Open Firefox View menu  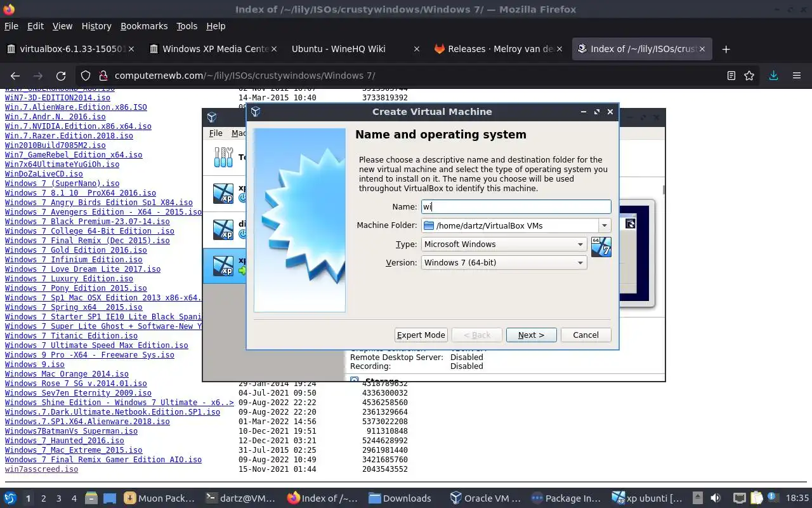tap(62, 26)
